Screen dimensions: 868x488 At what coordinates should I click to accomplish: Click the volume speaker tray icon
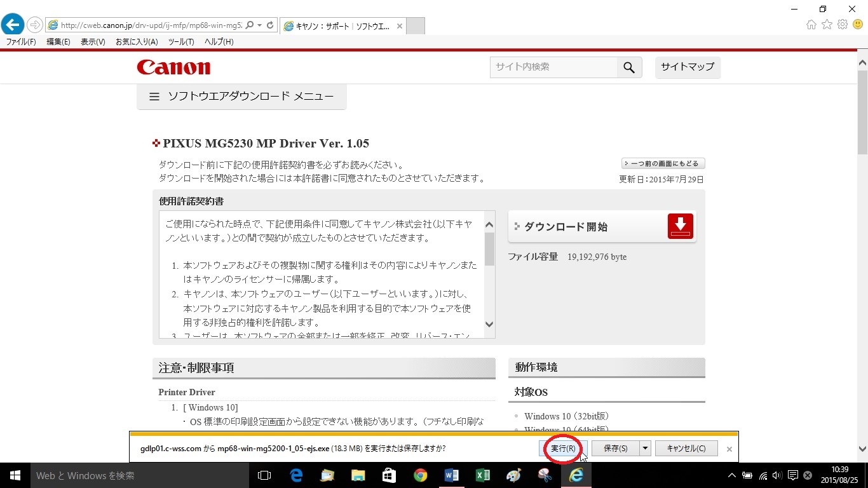pyautogui.click(x=778, y=475)
